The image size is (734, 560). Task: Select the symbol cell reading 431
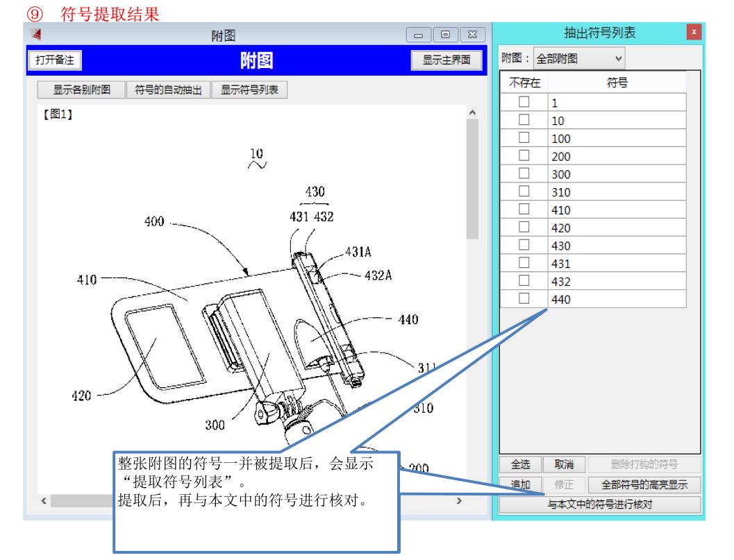(617, 264)
